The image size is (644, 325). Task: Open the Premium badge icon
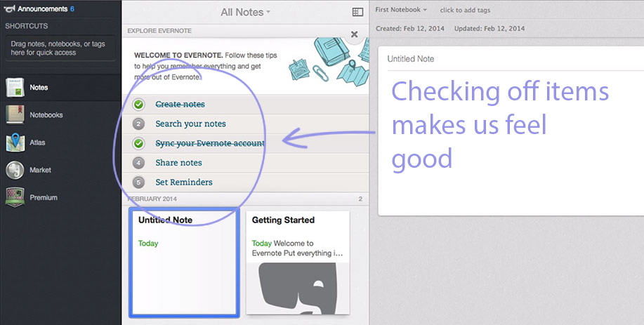coord(15,197)
